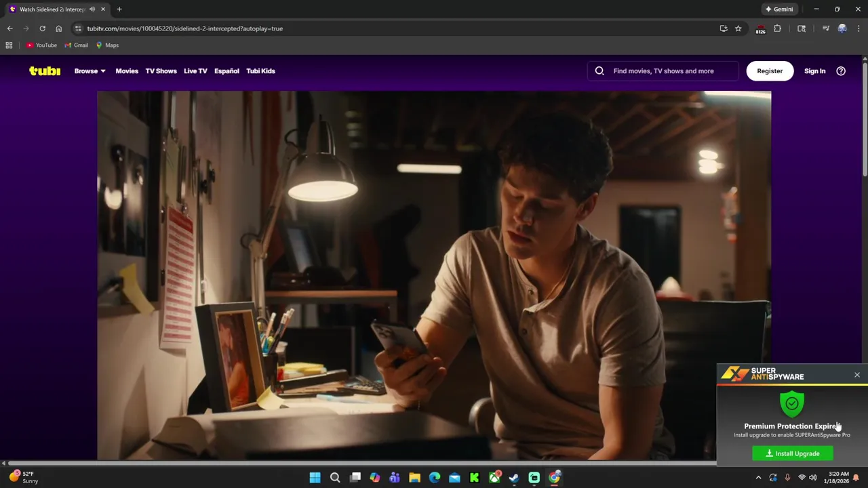Reload the Tubi page
The image size is (868, 488).
click(x=42, y=28)
